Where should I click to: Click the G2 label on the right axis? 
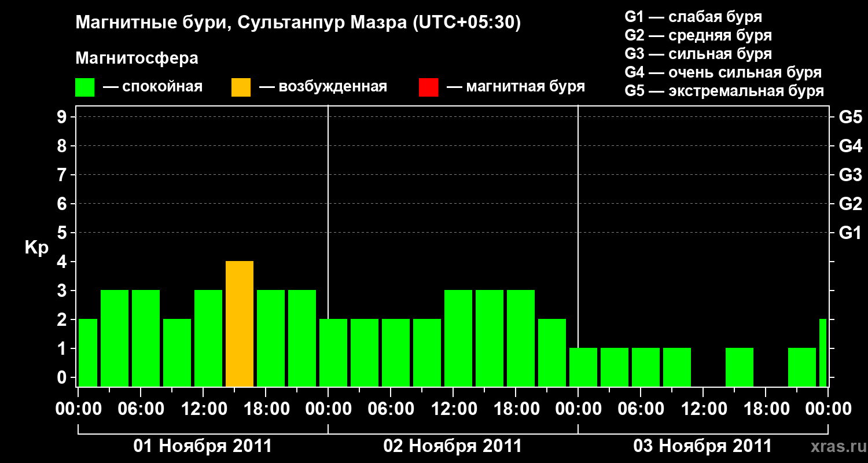pyautogui.click(x=850, y=204)
